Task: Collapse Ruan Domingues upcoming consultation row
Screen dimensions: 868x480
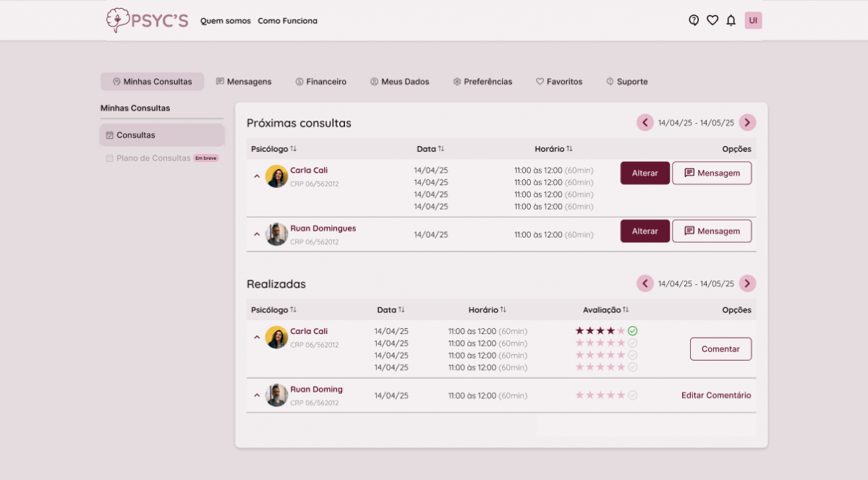Action: point(257,234)
